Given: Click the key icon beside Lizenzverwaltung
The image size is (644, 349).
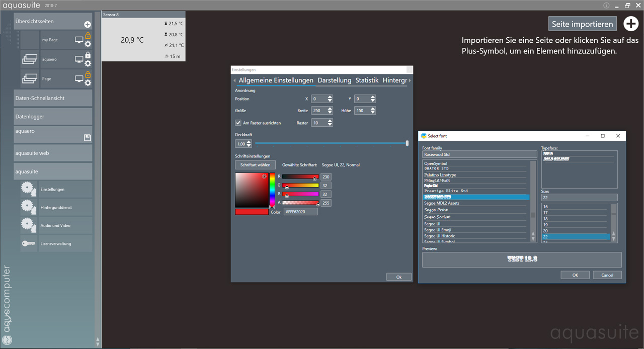Looking at the screenshot, I should click(x=29, y=243).
